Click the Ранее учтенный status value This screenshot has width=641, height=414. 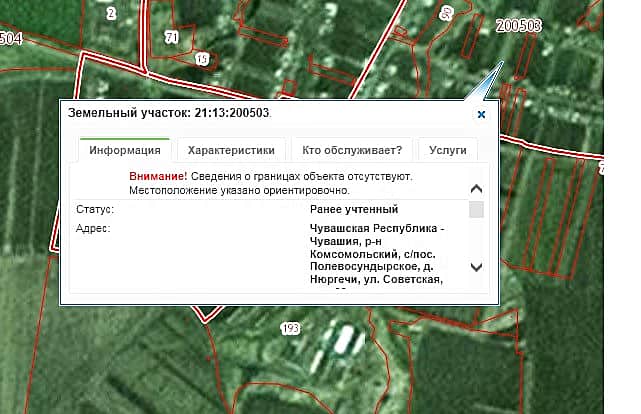point(354,209)
